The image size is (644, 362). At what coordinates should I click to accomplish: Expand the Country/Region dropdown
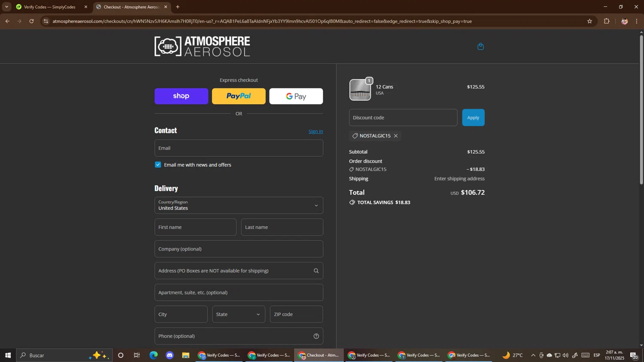[x=239, y=205]
